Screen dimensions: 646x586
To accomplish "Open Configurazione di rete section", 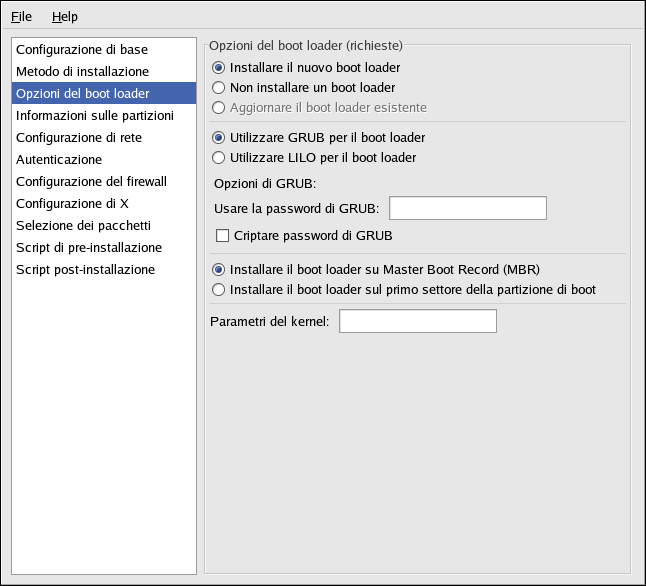I will point(104,137).
